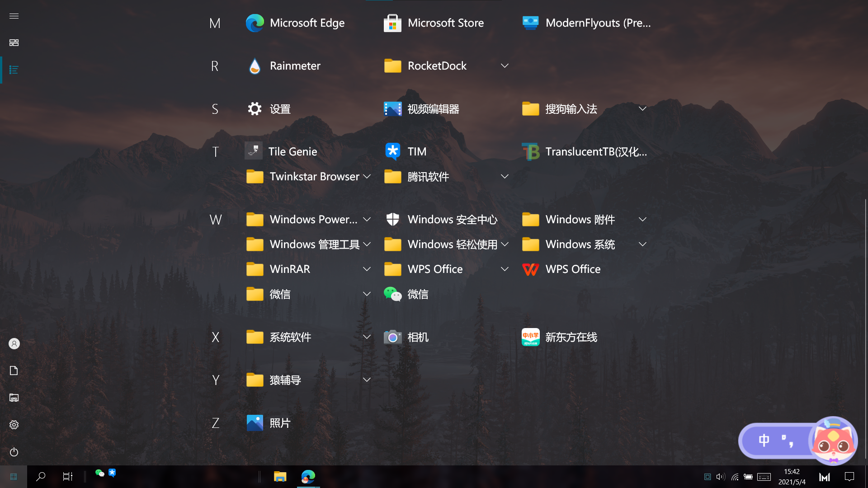Open the clock and calendar flyout
Screen dimensions: 868x488
click(792, 477)
